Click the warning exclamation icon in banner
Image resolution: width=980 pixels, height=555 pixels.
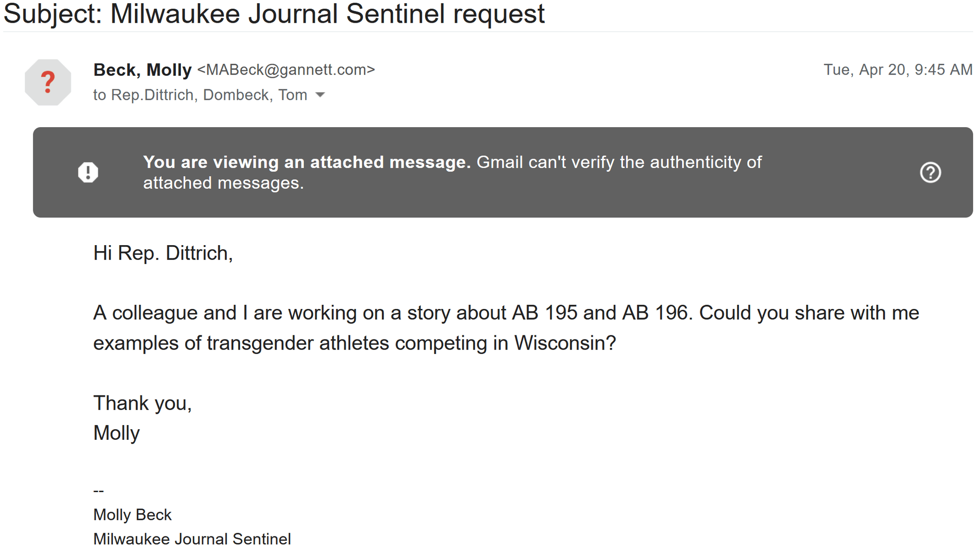[x=88, y=173]
